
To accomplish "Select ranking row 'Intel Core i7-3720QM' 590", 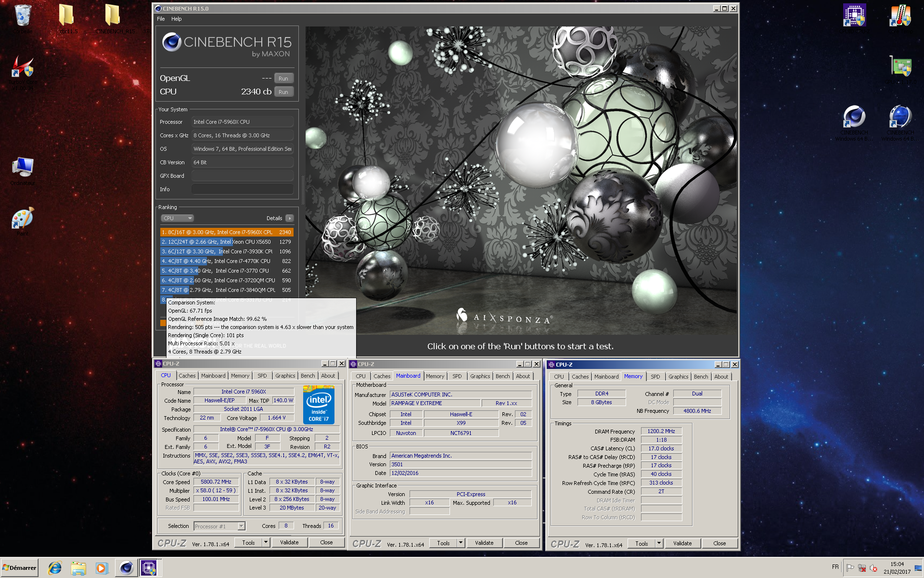I will (x=226, y=280).
